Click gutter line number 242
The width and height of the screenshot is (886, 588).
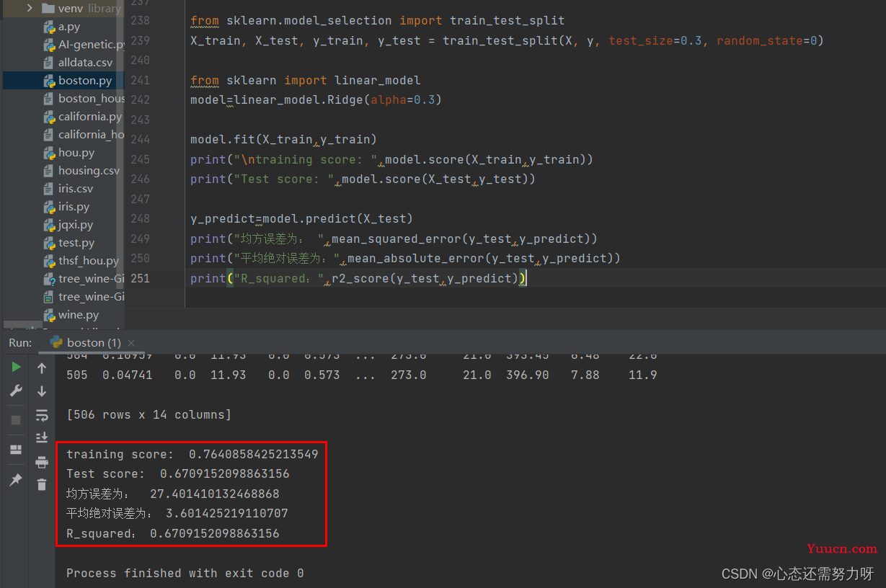(x=141, y=99)
